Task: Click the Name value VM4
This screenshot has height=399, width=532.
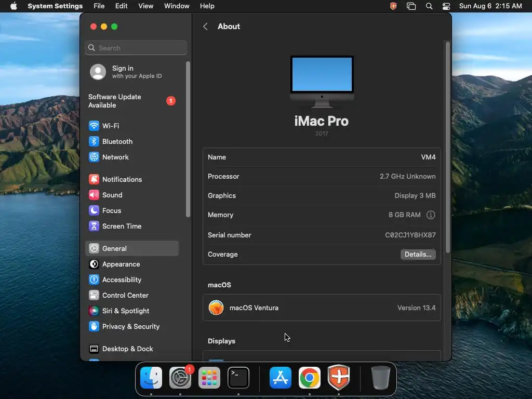Action: coord(428,157)
